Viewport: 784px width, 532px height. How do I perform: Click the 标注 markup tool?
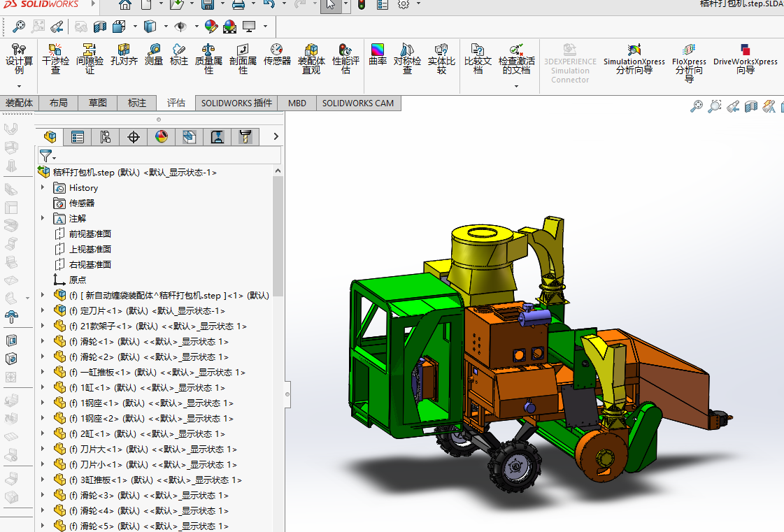(x=178, y=55)
